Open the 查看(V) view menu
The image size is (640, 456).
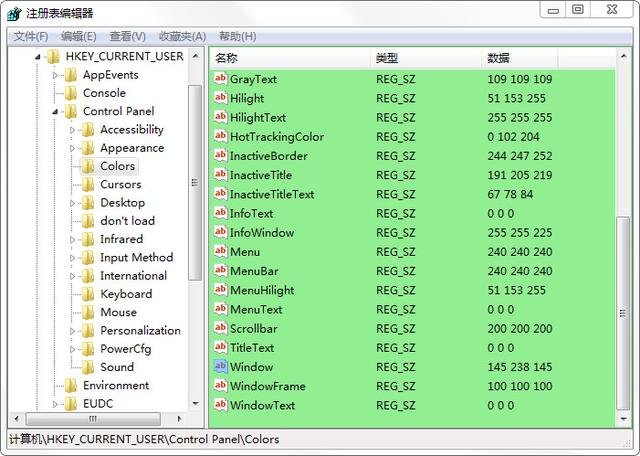pyautogui.click(x=127, y=36)
